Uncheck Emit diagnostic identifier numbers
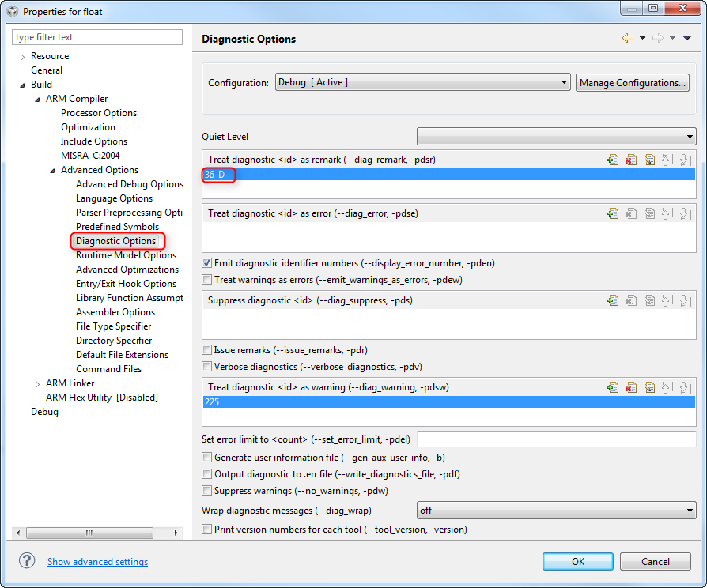 (x=206, y=263)
